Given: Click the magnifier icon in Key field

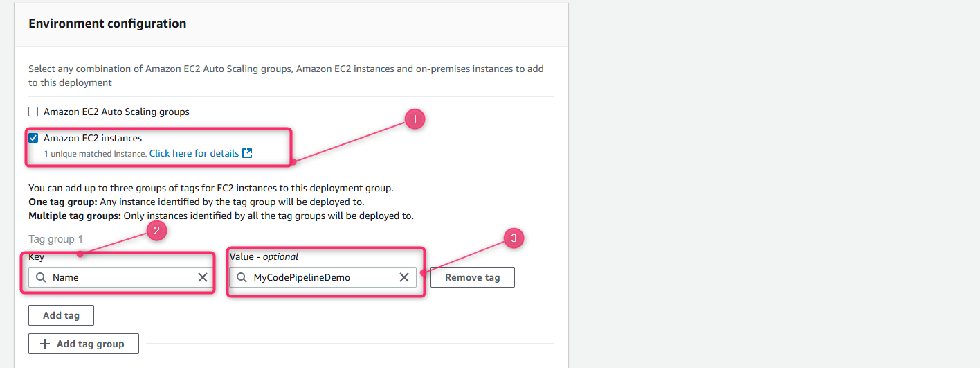Looking at the screenshot, I should [x=41, y=277].
